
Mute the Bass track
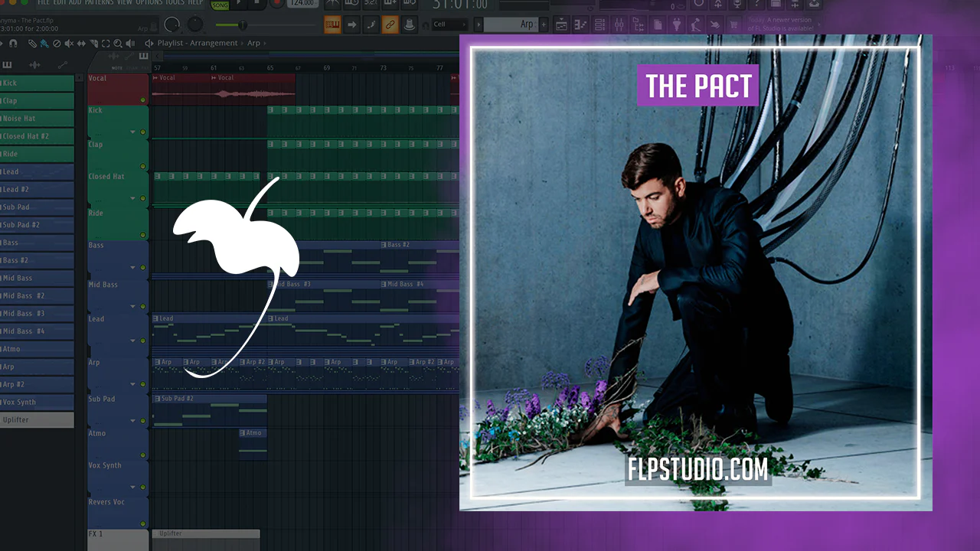(x=142, y=267)
